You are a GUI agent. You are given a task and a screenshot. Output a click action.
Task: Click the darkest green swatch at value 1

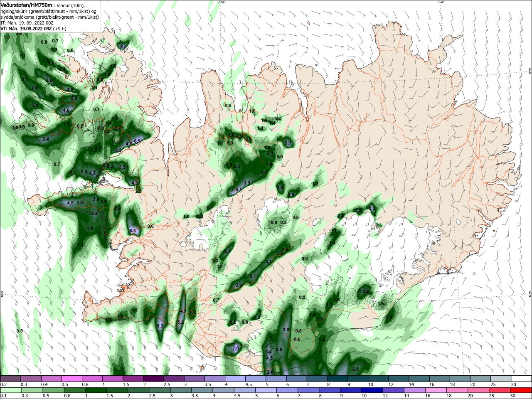[96, 391]
